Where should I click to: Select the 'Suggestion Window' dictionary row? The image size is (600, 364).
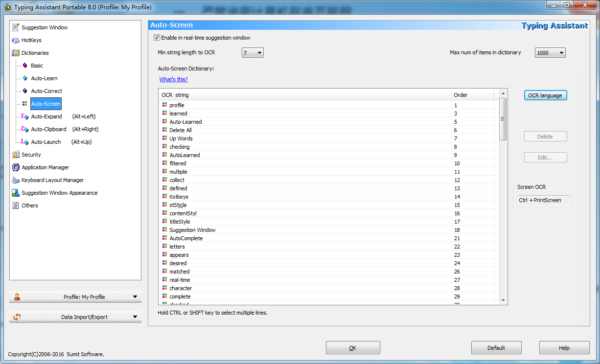pyautogui.click(x=328, y=230)
